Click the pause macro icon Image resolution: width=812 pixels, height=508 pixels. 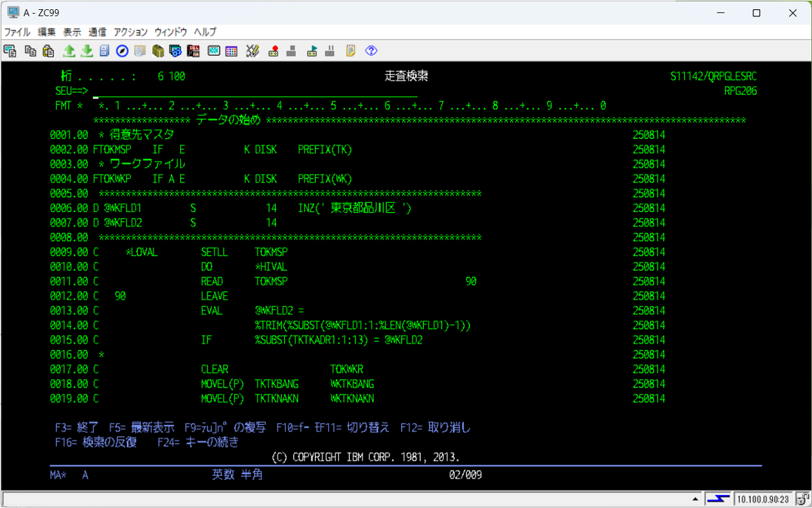pos(330,50)
